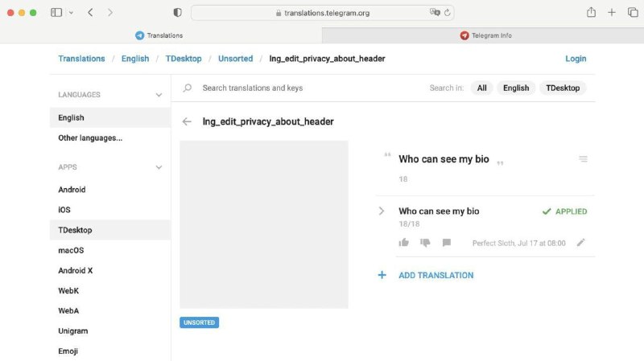Open a new tab with plus icon
This screenshot has width=644, height=361.
612,12
